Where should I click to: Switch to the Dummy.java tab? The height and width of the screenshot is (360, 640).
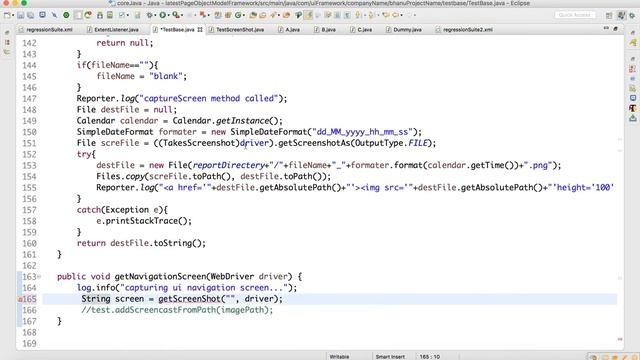point(404,30)
